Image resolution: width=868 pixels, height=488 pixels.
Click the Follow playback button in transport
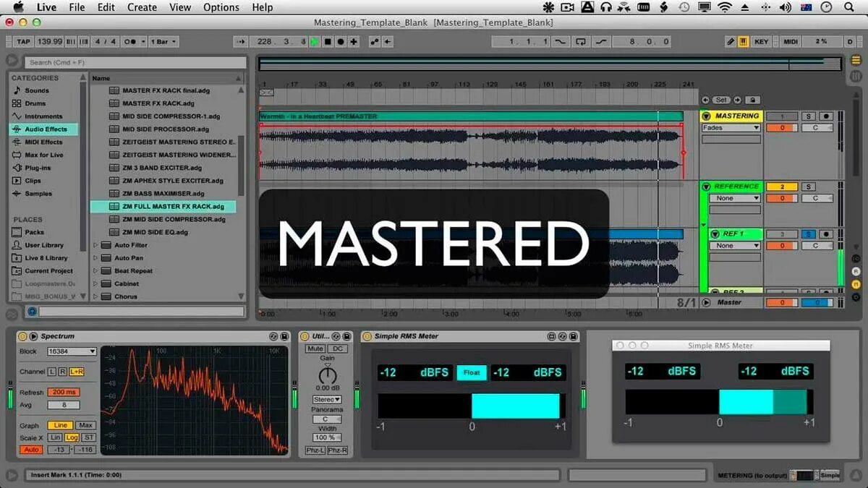point(240,42)
